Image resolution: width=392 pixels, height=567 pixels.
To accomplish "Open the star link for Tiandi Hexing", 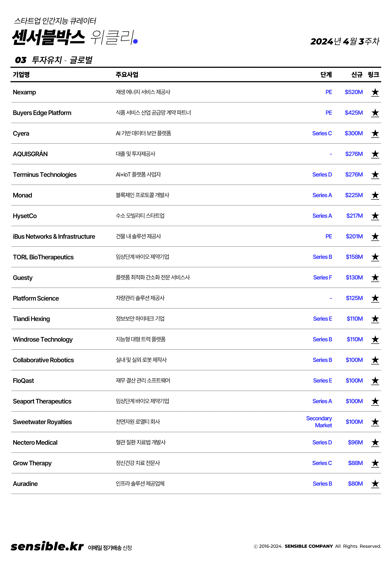I will tap(375, 319).
